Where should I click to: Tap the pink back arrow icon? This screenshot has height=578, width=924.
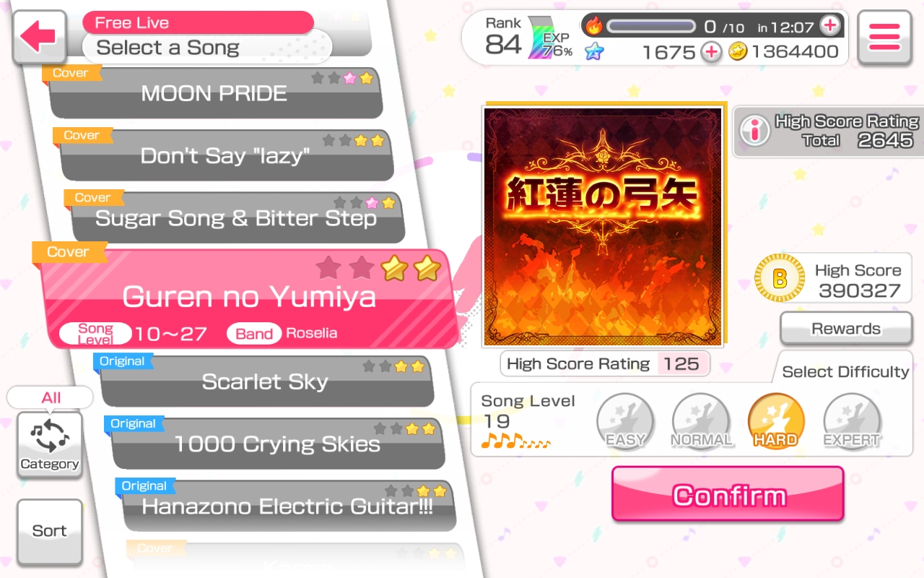click(x=39, y=37)
